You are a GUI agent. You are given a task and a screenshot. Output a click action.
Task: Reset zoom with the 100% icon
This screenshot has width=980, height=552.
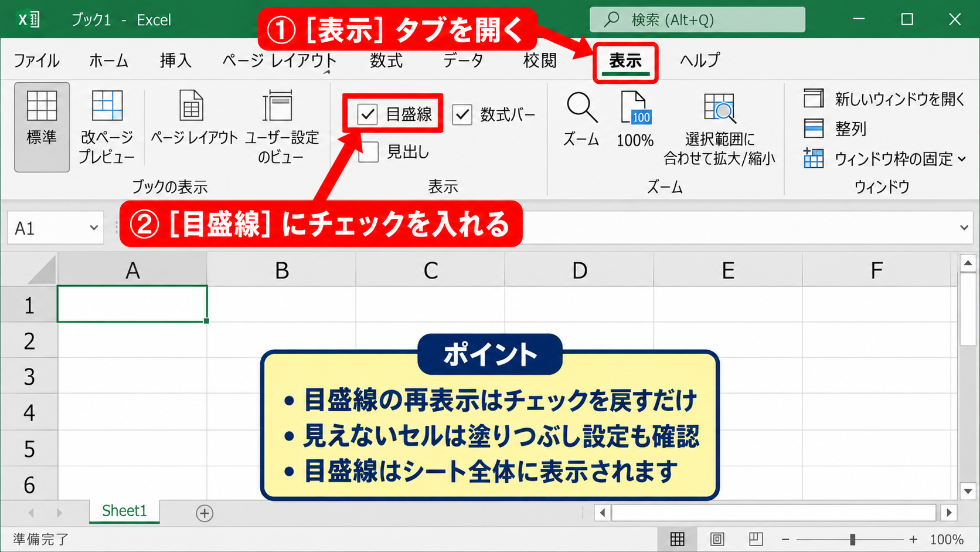pos(635,120)
